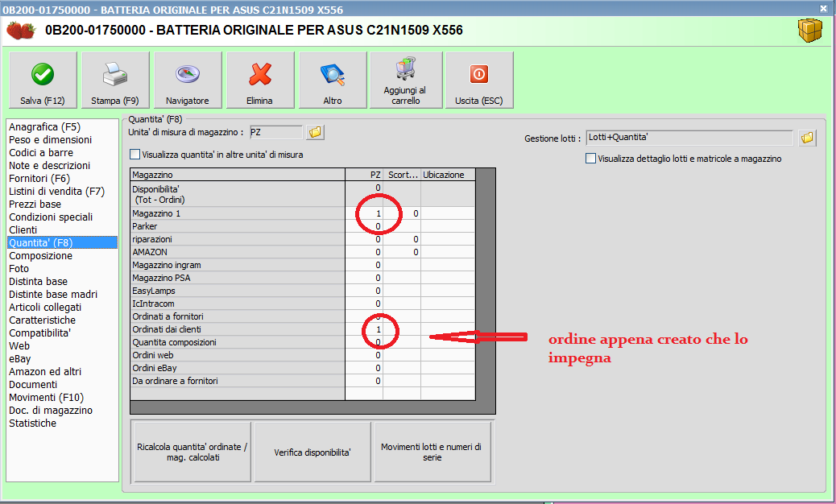Select the highlighted Quantita' (F8) entry
836x504 pixels.
click(x=62, y=242)
